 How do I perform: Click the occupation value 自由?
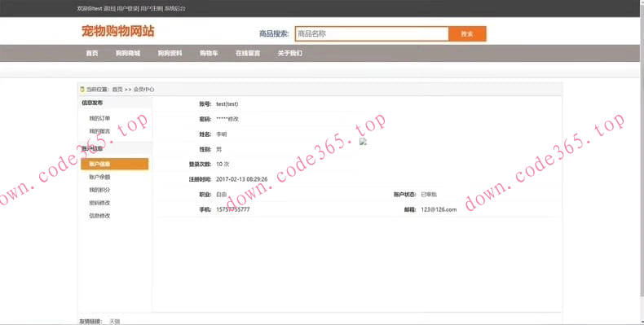coord(222,195)
